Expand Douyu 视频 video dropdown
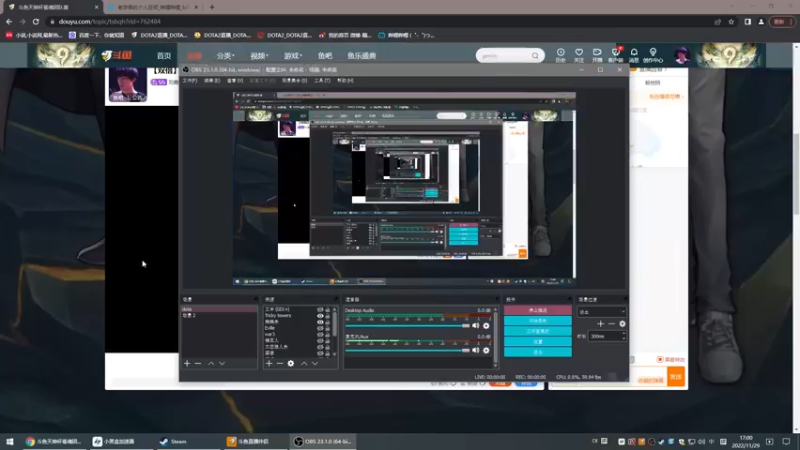This screenshot has height=450, width=800. pos(259,56)
